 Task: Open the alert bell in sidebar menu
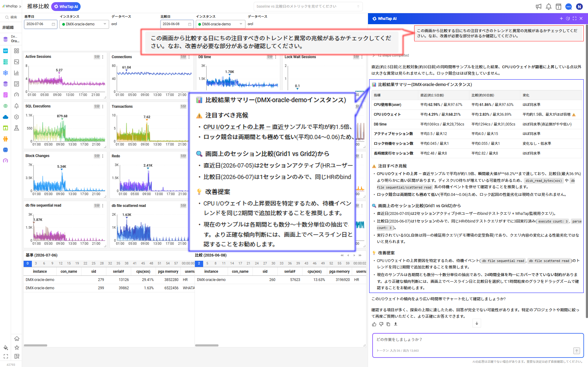(x=17, y=106)
